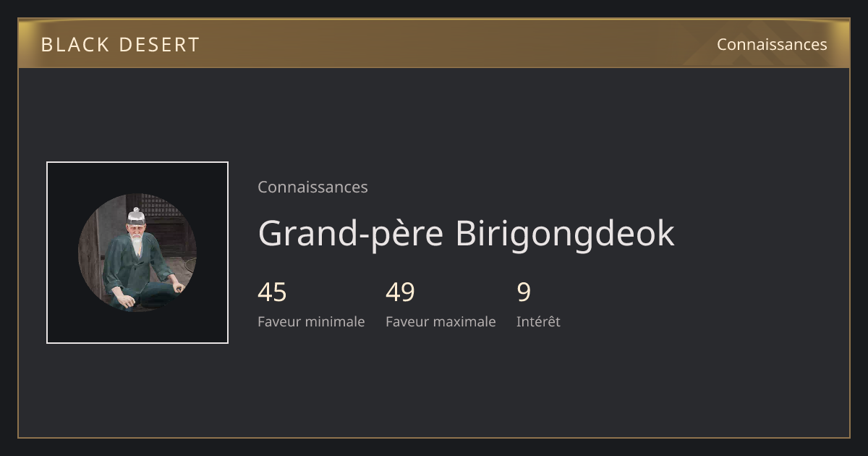Click the old man's white beard

click(x=135, y=241)
